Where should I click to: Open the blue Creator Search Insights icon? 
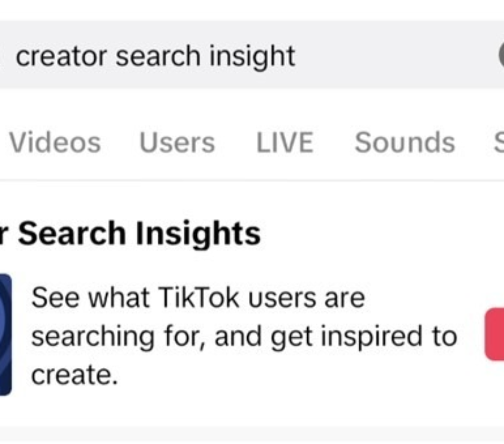click(x=5, y=334)
